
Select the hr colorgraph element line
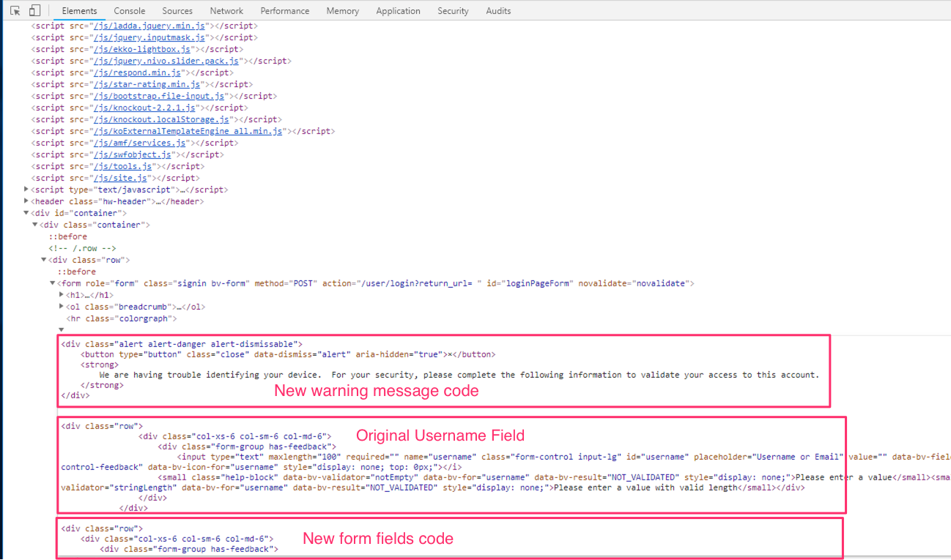tap(122, 318)
